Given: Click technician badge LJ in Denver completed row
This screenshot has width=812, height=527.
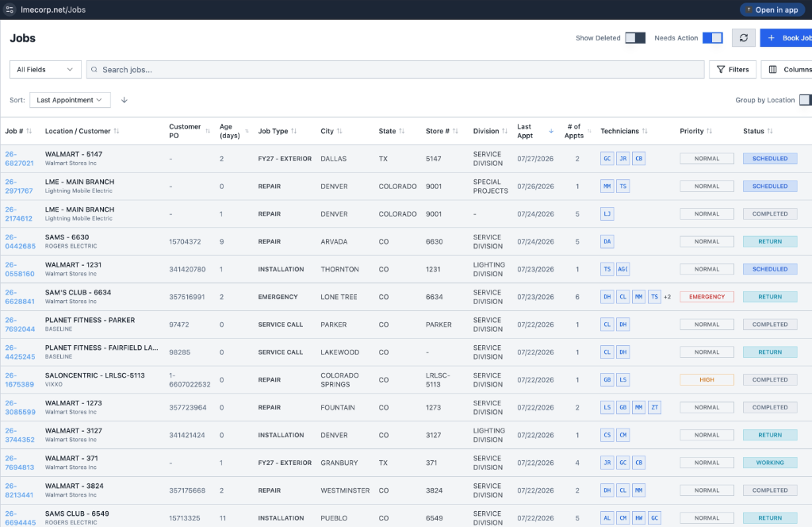Looking at the screenshot, I should coord(607,214).
